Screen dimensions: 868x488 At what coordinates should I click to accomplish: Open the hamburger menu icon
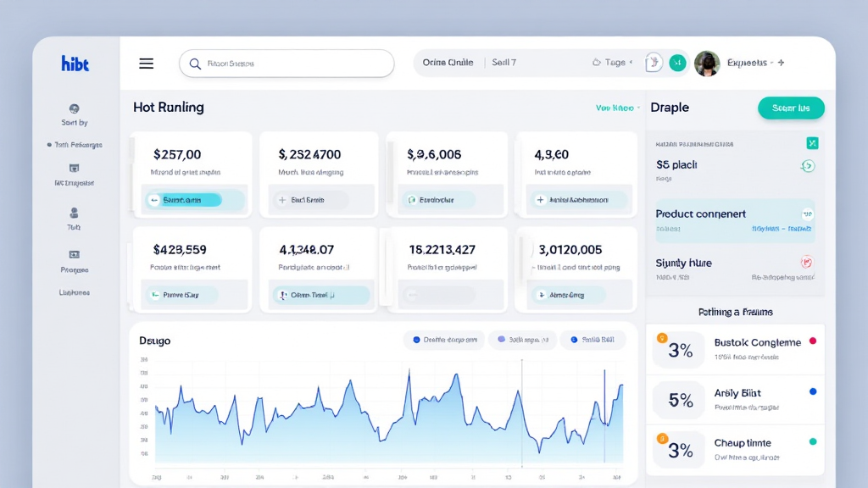[146, 64]
